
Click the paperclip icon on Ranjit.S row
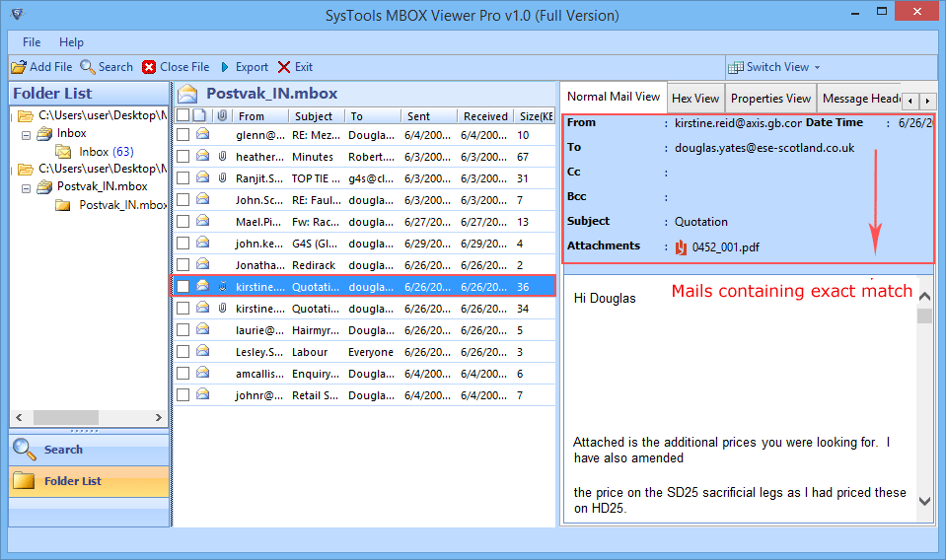[x=222, y=177]
